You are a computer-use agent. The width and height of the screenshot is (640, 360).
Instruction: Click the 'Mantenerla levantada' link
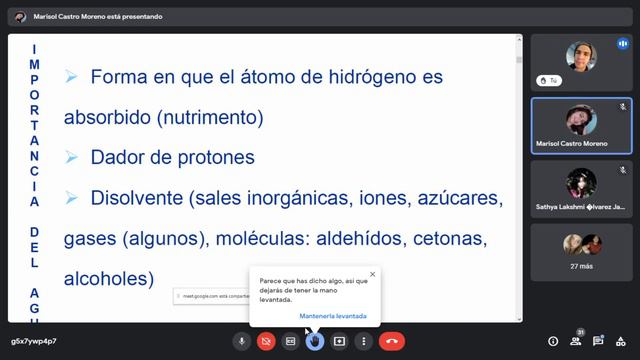pyautogui.click(x=333, y=316)
